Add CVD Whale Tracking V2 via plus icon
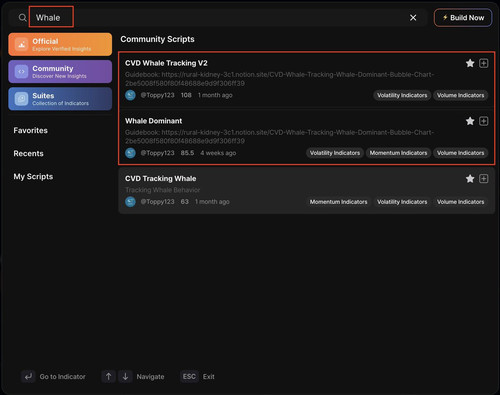 (x=484, y=63)
